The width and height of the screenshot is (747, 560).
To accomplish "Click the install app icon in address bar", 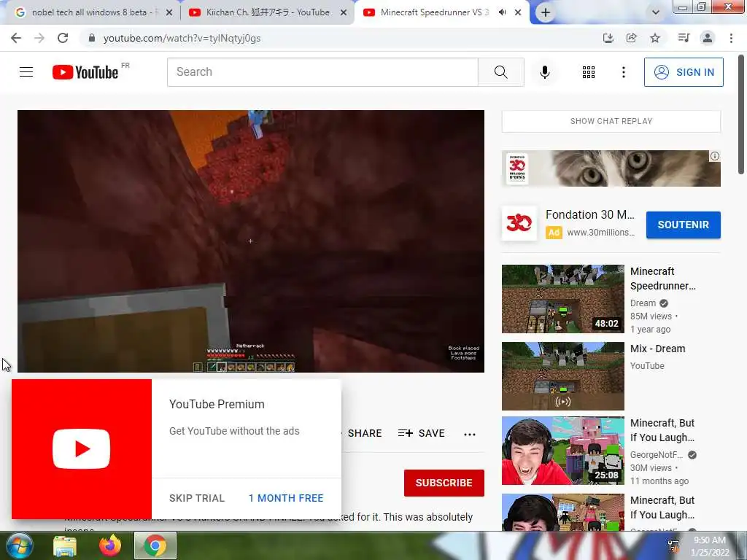I will point(608,38).
